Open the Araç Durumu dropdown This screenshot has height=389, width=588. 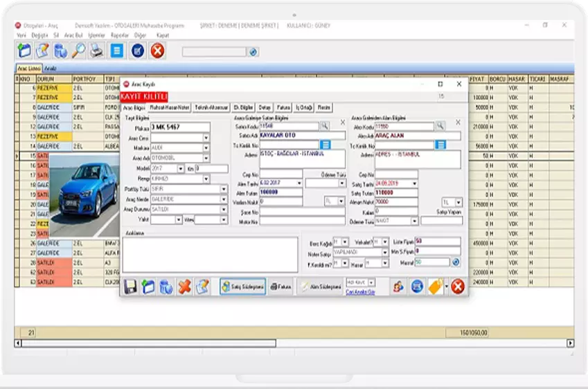click(223, 208)
